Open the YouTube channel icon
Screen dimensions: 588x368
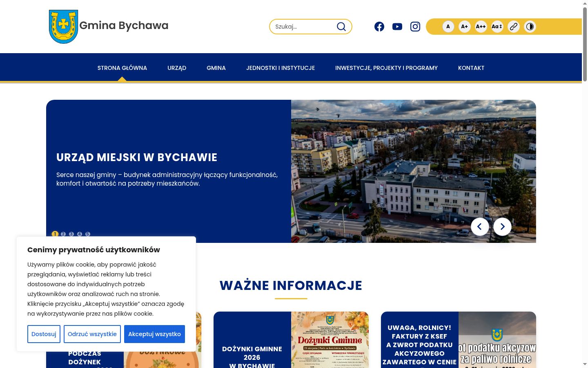click(x=397, y=27)
